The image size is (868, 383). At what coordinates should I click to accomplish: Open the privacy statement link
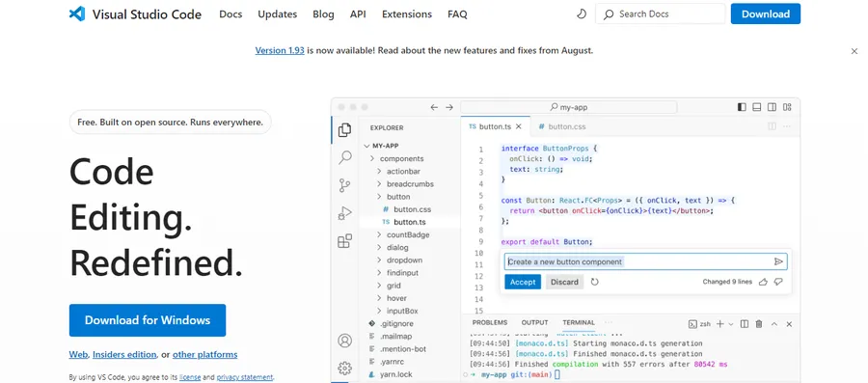point(245,377)
